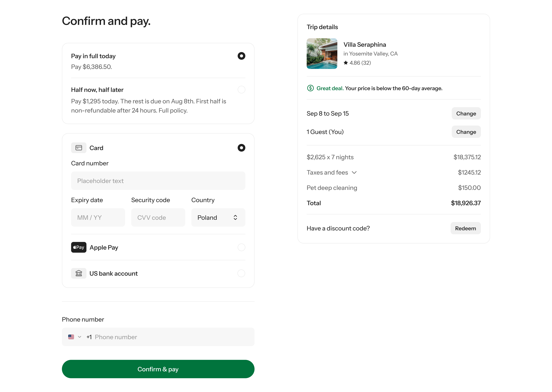
Task: Open the Villa Seraphina photo thumbnail
Action: tap(322, 54)
